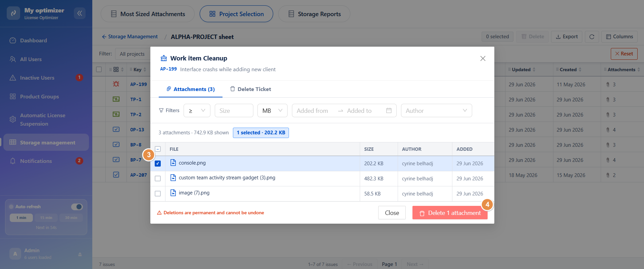The height and width of the screenshot is (269, 644).
Task: Open the comparison operator dropdown
Action: pos(197,110)
